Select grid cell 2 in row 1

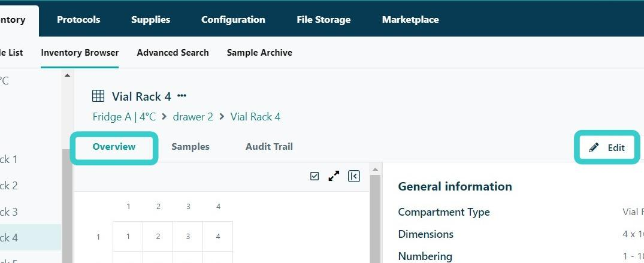(x=158, y=236)
